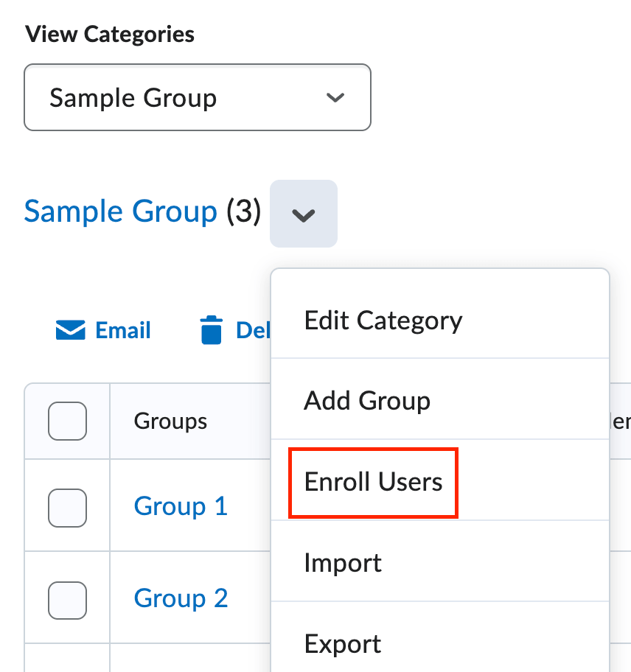Viewport: 631px width, 672px height.
Task: Click the chevron inside the Sample Group selector
Action: pos(335,97)
